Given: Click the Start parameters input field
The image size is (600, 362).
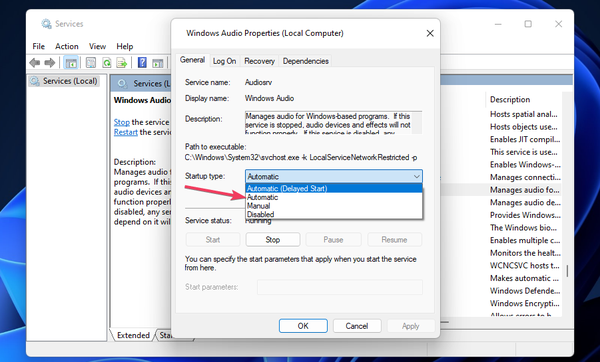Looking at the screenshot, I should pyautogui.click(x=340, y=287).
